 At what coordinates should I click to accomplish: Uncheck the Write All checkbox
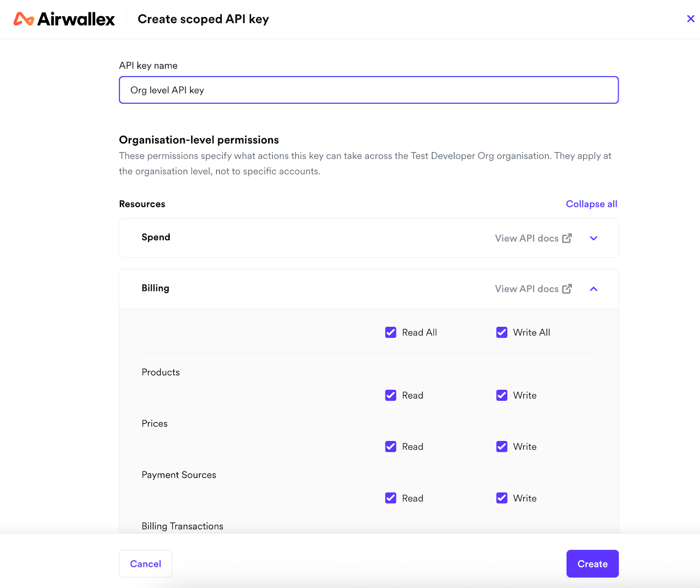click(x=502, y=332)
